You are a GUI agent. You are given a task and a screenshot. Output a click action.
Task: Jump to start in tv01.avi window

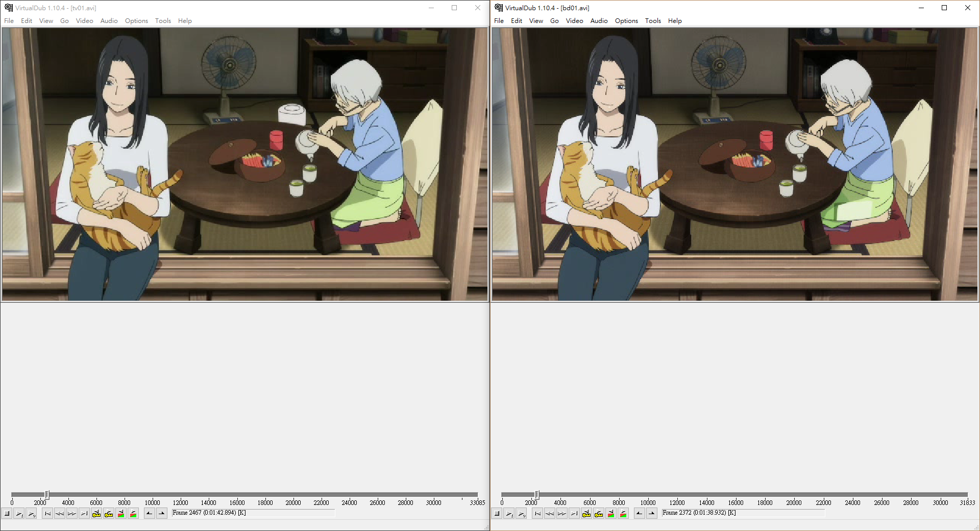47,514
